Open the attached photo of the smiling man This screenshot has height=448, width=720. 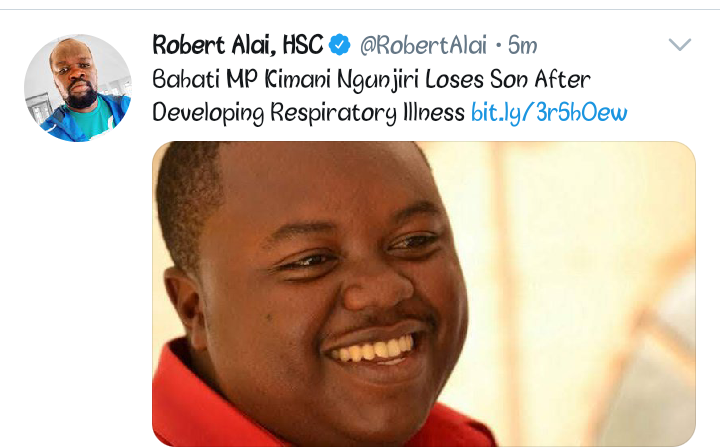[x=424, y=294]
